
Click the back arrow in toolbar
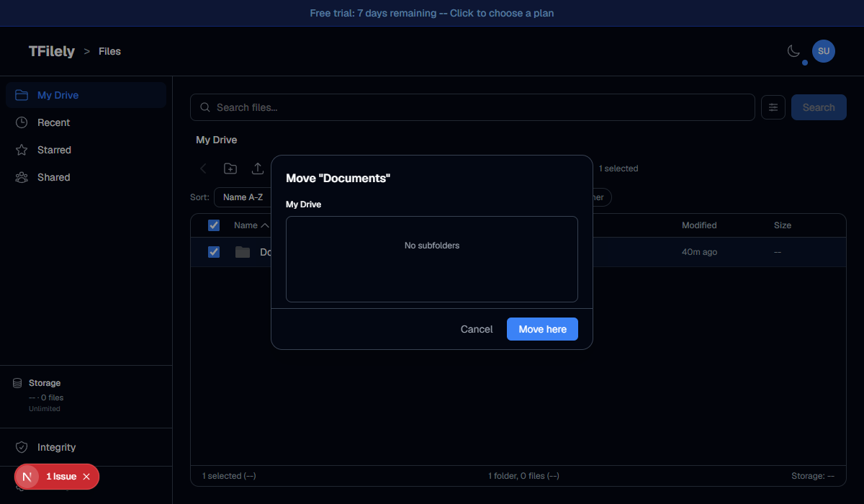click(x=203, y=168)
